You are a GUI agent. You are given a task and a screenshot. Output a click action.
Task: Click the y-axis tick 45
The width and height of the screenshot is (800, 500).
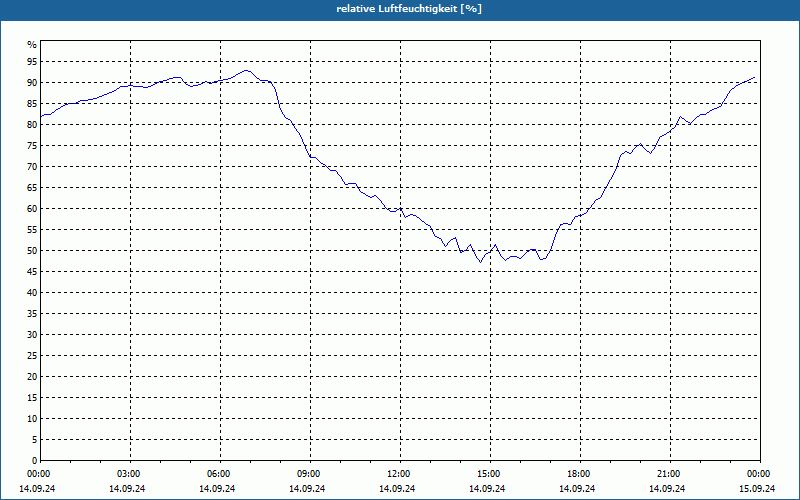click(x=32, y=271)
